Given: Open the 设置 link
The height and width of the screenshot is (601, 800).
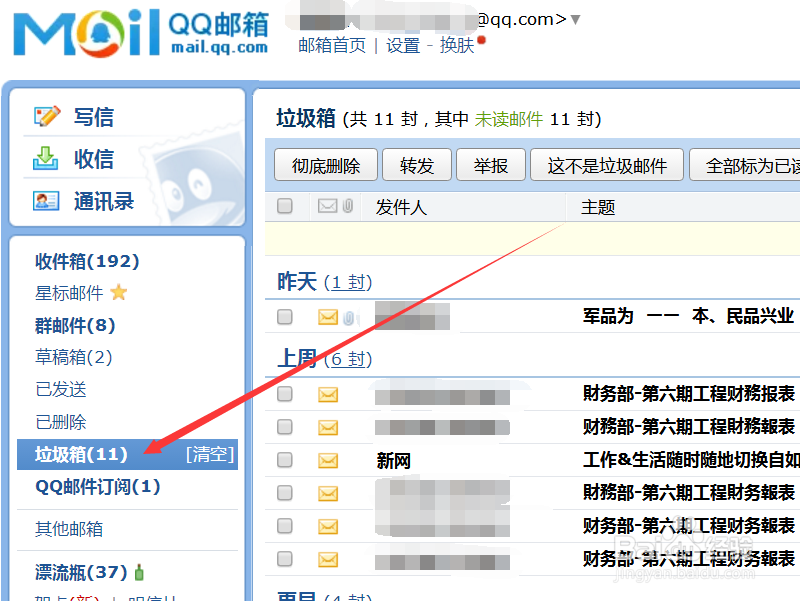Looking at the screenshot, I should [403, 45].
